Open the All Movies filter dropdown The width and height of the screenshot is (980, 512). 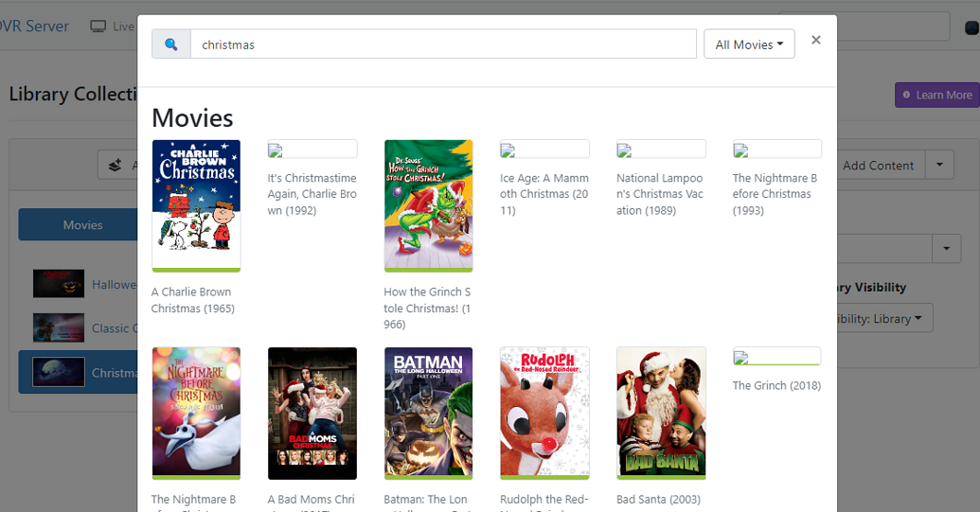pos(749,44)
